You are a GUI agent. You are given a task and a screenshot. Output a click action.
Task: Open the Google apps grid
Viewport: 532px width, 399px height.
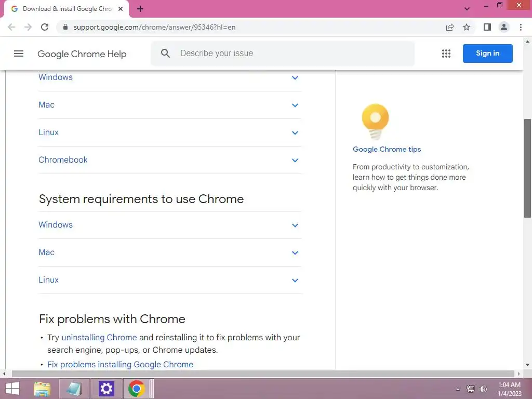[446, 54]
